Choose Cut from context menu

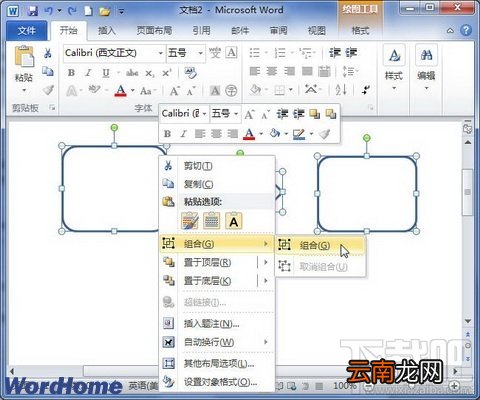point(217,165)
